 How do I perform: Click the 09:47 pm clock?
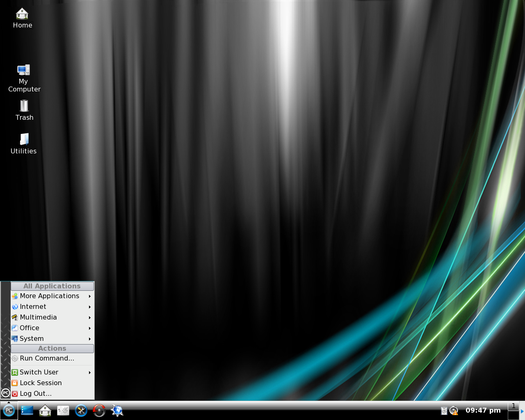pos(483,410)
